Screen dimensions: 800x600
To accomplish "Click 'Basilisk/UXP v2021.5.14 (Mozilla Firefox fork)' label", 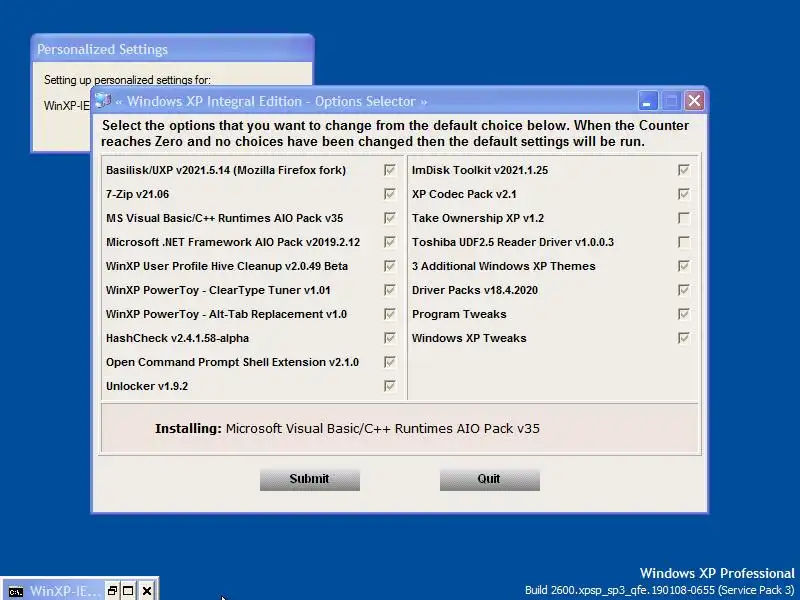I will [226, 170].
